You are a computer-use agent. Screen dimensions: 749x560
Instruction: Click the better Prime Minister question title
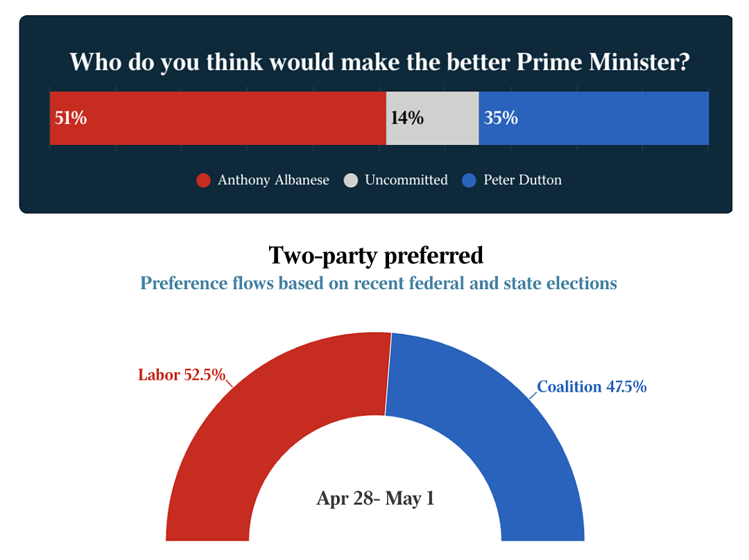(380, 62)
